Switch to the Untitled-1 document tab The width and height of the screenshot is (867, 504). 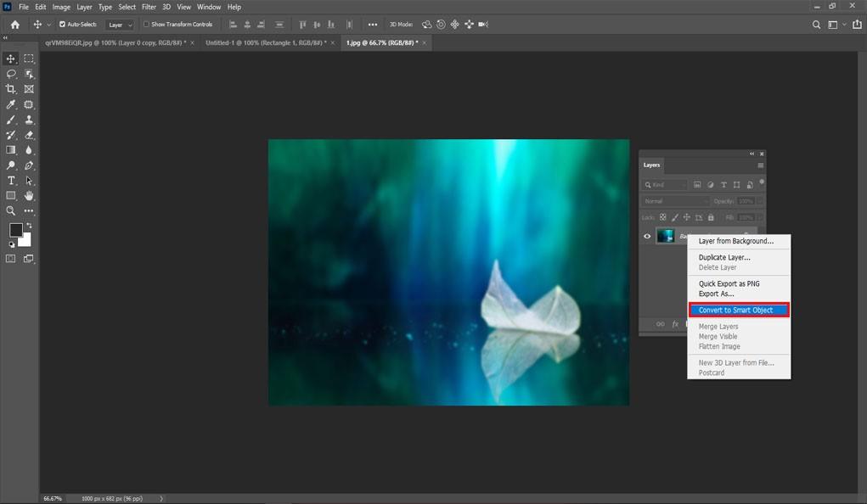[266, 42]
